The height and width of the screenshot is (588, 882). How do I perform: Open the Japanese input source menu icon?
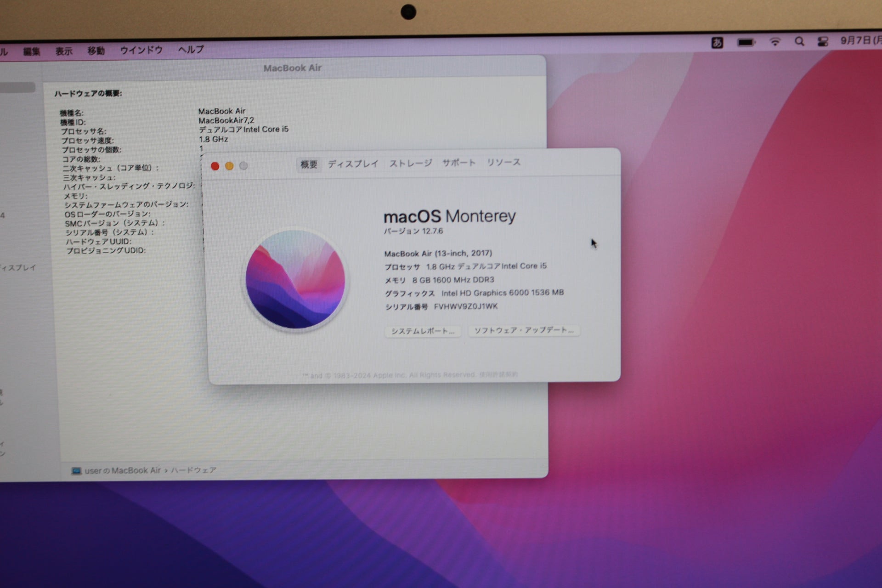[717, 43]
